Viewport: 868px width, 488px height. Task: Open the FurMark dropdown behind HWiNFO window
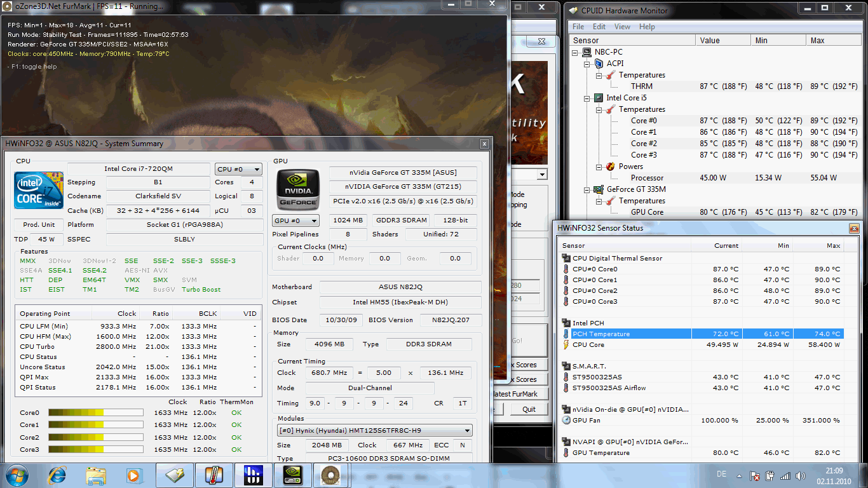pos(541,174)
